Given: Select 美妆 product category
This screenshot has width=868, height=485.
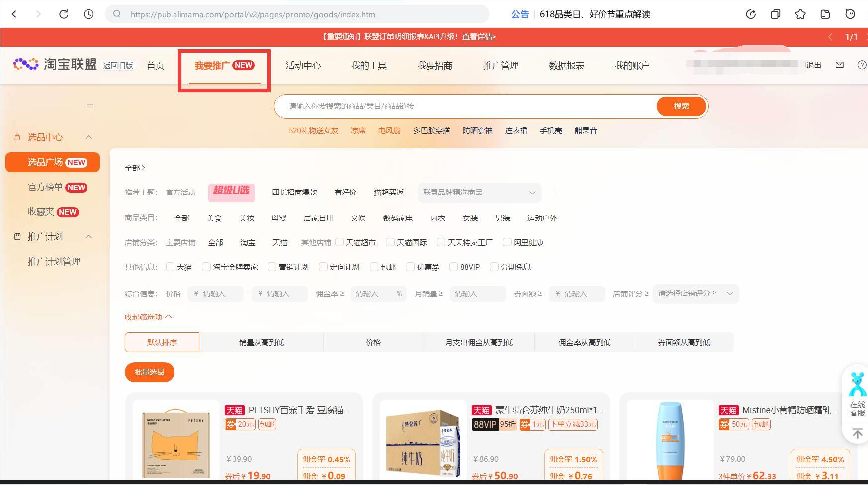Looking at the screenshot, I should click(247, 218).
